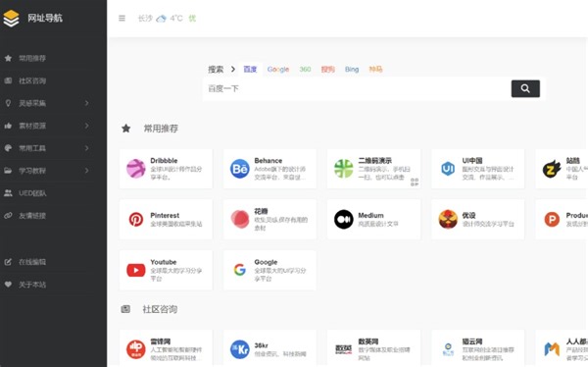Click the star icon beside sidebar 常用推荐
The image size is (588, 367).
8,58
